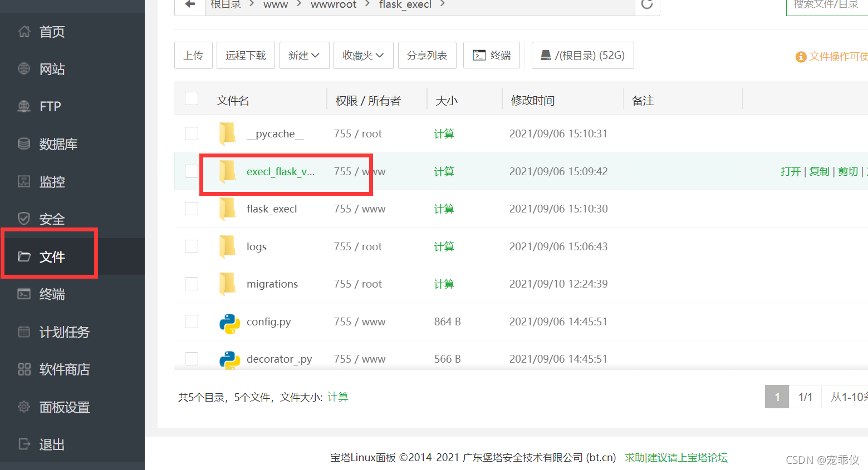This screenshot has height=470, width=868.
Task: Navigate to wwwroot in the breadcrumb
Action: [333, 4]
